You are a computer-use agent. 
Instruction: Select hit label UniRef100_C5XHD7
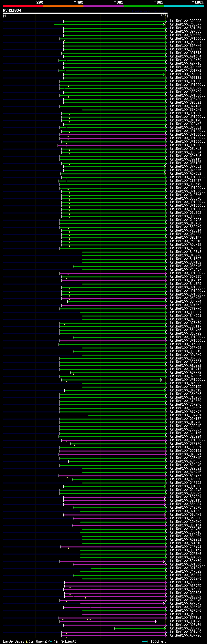point(186,74)
